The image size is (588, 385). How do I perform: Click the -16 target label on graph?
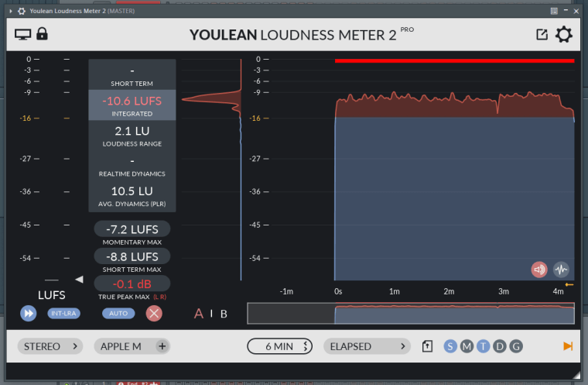pos(255,119)
